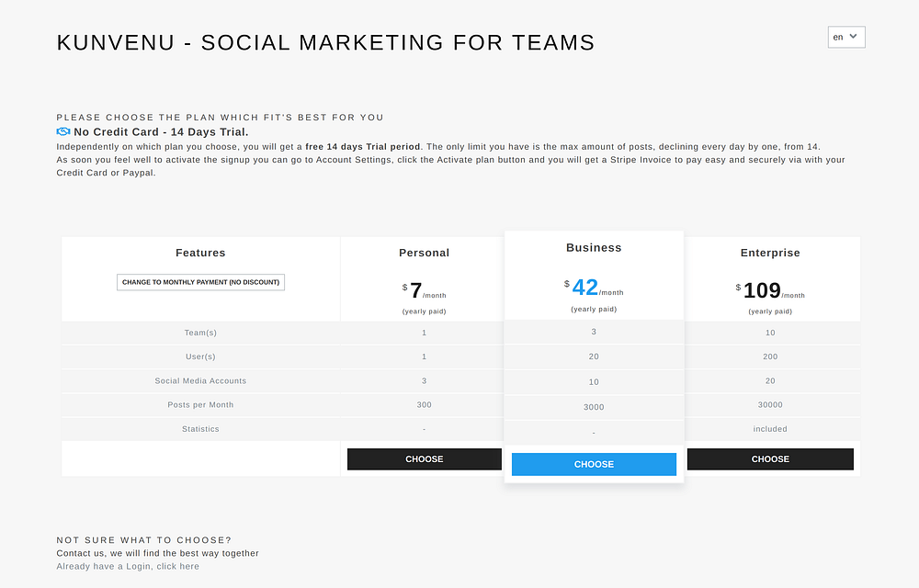Select the Personal plan heading
919x588 pixels.
[424, 253]
